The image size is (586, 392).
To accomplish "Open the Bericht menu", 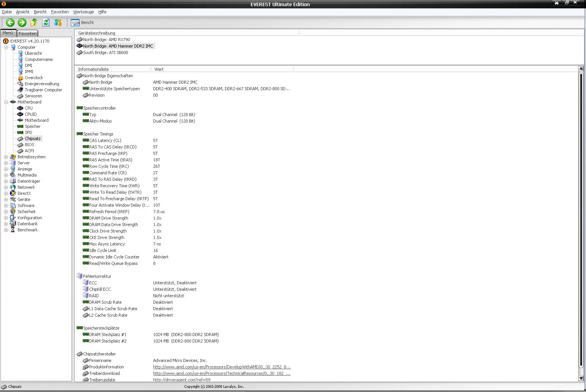I will [x=40, y=12].
